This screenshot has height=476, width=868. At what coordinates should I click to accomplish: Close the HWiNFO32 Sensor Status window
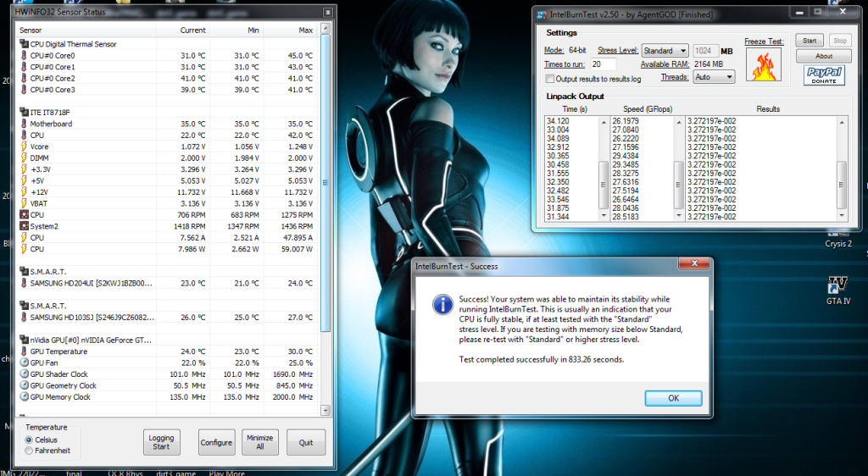pos(328,12)
